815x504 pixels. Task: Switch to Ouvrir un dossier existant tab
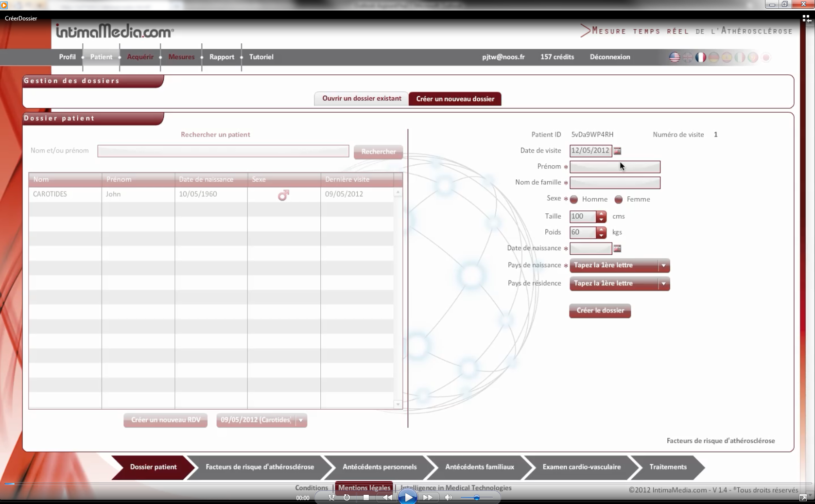(x=362, y=99)
